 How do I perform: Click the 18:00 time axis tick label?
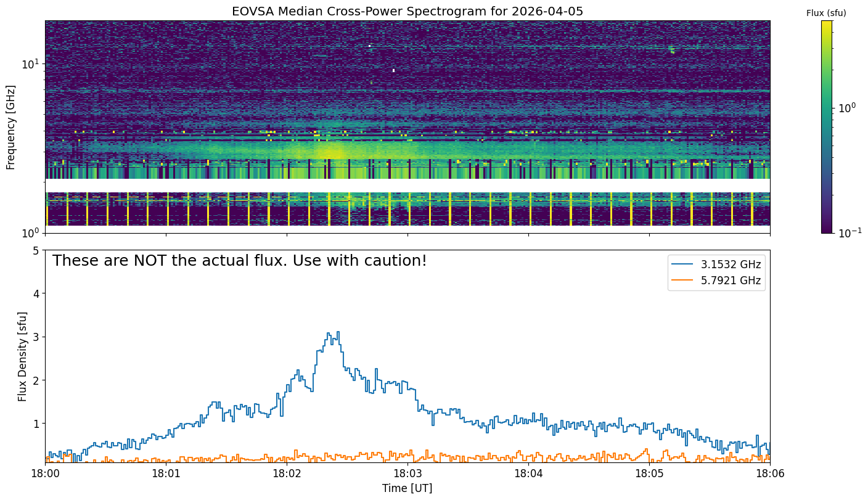click(x=45, y=475)
